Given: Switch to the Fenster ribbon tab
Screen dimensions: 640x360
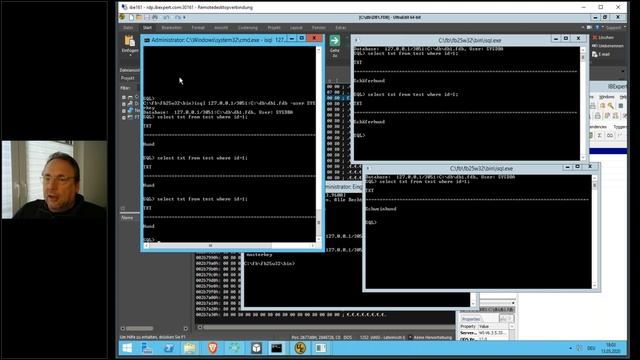Looking at the screenshot, I should [319, 28].
